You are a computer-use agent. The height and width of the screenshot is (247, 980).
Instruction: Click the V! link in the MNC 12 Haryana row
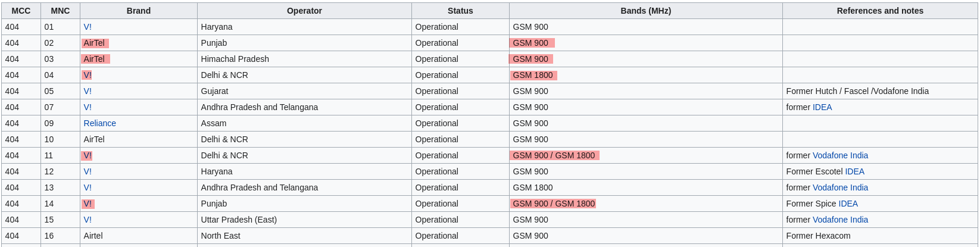88,171
